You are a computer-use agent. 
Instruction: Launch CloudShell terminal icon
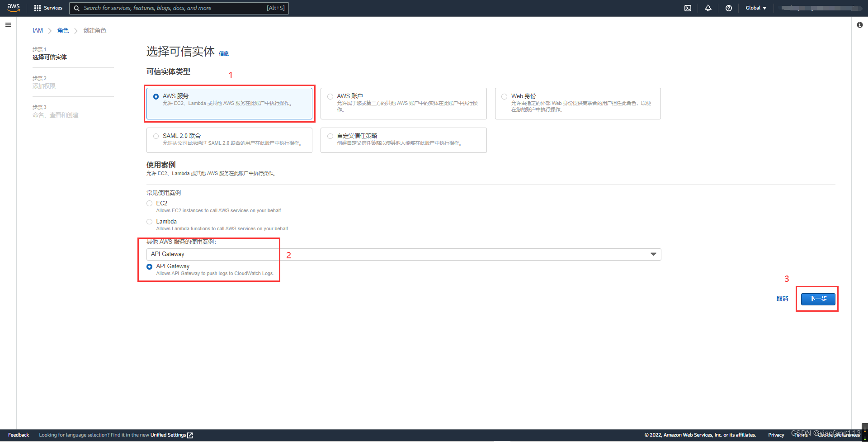(x=688, y=8)
